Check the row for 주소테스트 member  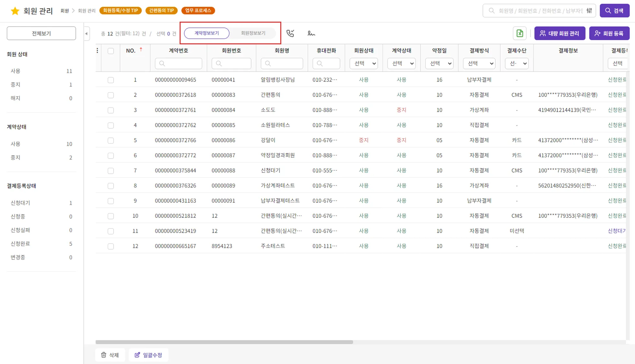point(111,246)
